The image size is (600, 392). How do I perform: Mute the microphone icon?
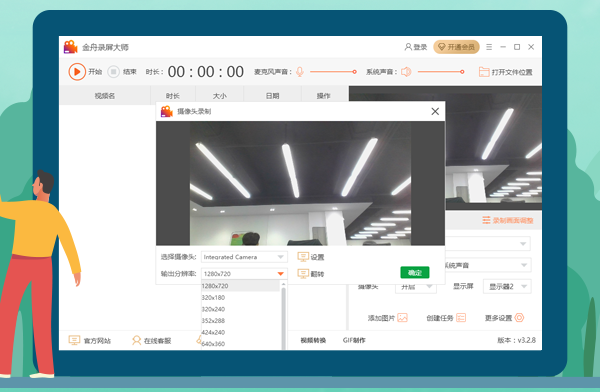click(x=300, y=72)
